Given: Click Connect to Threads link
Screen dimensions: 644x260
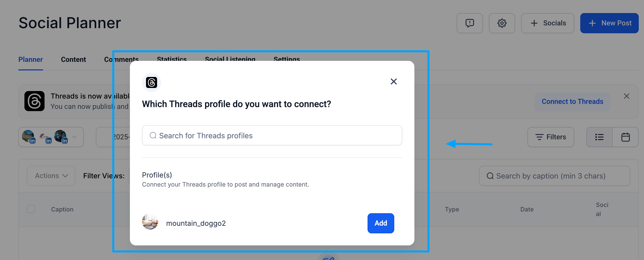Looking at the screenshot, I should [x=573, y=102].
